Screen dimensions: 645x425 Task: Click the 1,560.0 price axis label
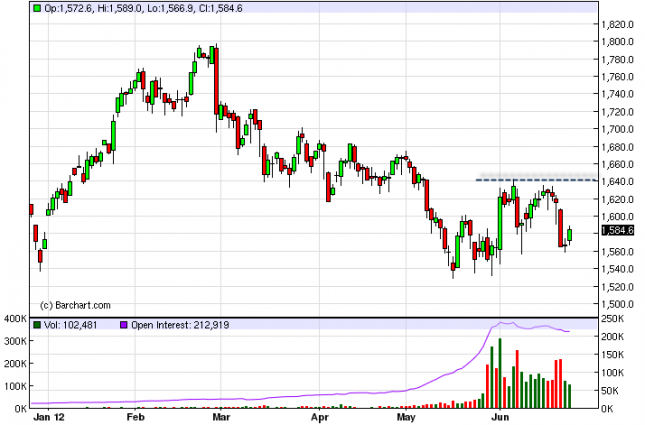(x=617, y=251)
